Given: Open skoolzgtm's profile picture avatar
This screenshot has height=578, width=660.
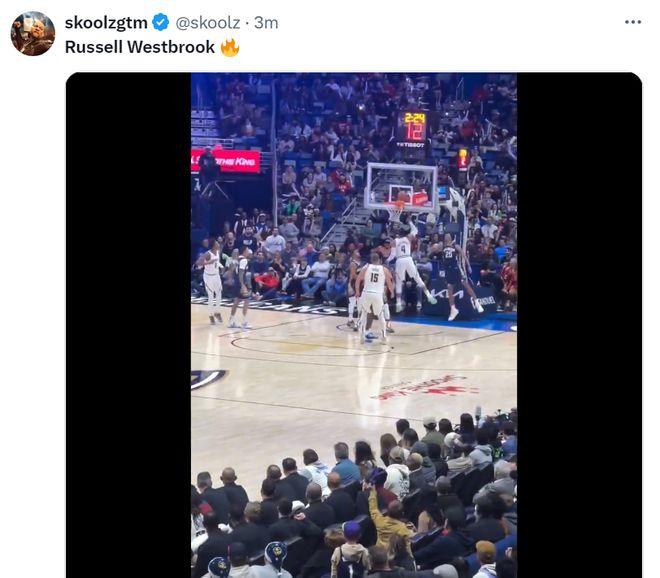Looking at the screenshot, I should 33,34.
